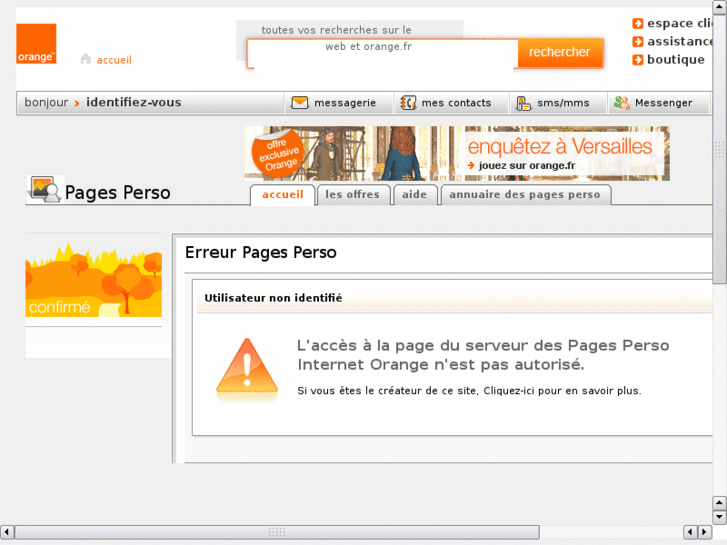Click the horizontal scrollbar right arrow
727x545 pixels.
[705, 532]
